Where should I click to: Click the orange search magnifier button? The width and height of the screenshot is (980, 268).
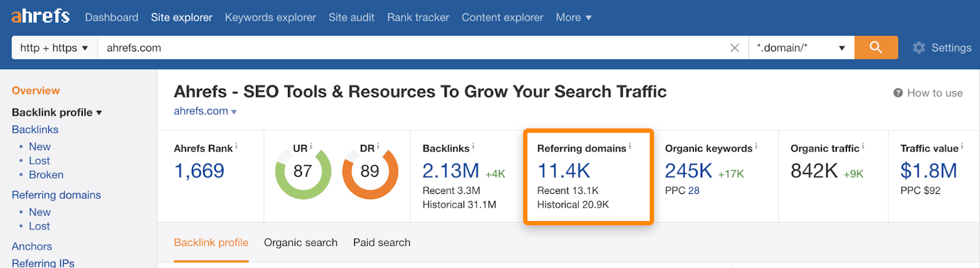coord(876,48)
